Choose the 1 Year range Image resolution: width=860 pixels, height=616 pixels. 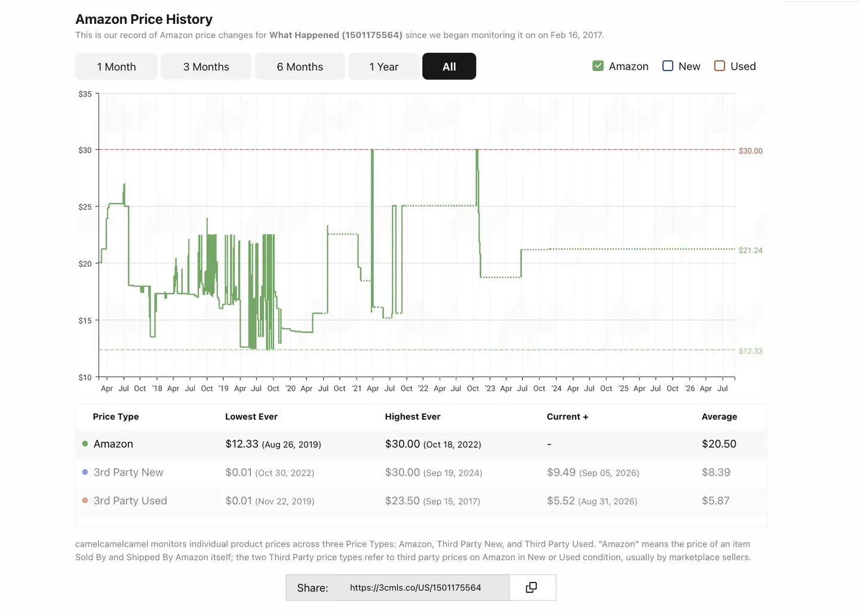(x=384, y=66)
